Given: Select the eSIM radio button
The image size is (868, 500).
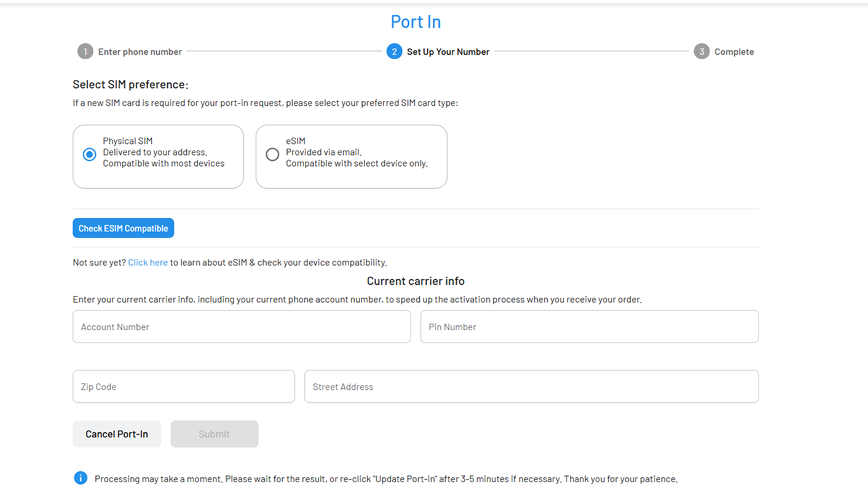Looking at the screenshot, I should [x=273, y=154].
